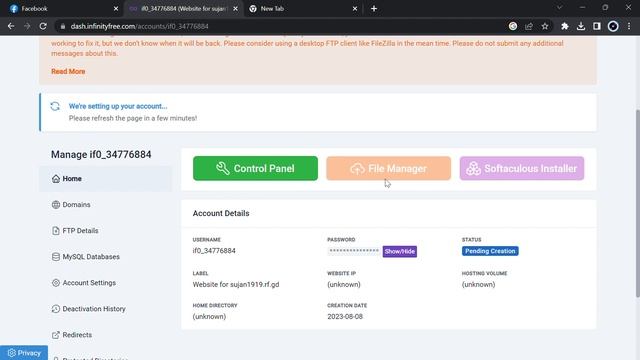Screen dimensions: 640x360
Task: Switch to the Facebook tab
Action: [x=63, y=9]
